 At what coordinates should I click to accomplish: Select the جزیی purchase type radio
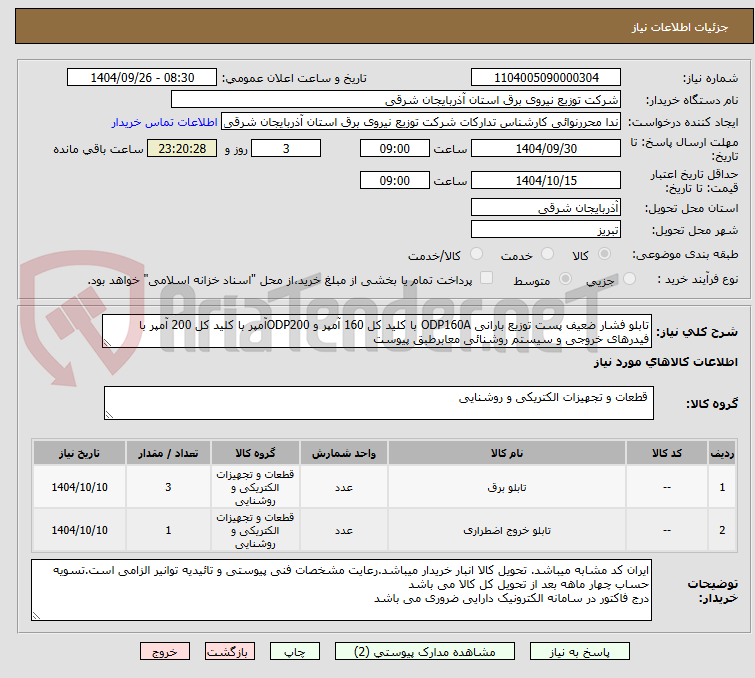point(629,279)
